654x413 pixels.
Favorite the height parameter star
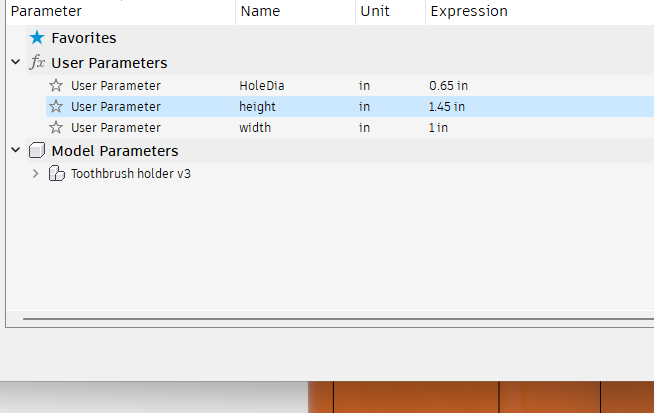(x=56, y=106)
